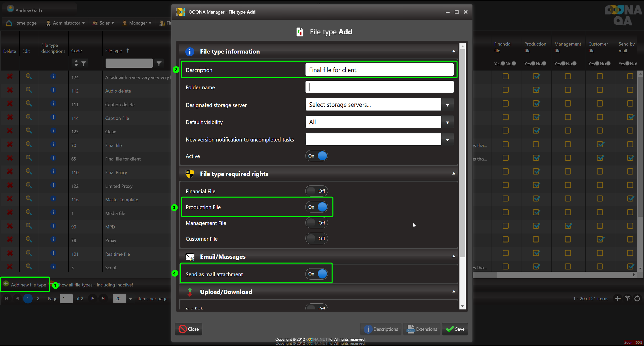Viewport: 644px width, 346px height.
Task: Open the Default visibility dropdown
Action: pos(447,122)
